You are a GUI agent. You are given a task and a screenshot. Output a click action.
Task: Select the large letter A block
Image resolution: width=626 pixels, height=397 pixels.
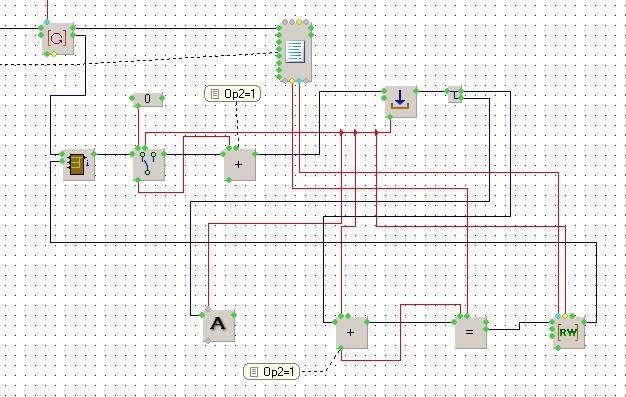tap(219, 325)
